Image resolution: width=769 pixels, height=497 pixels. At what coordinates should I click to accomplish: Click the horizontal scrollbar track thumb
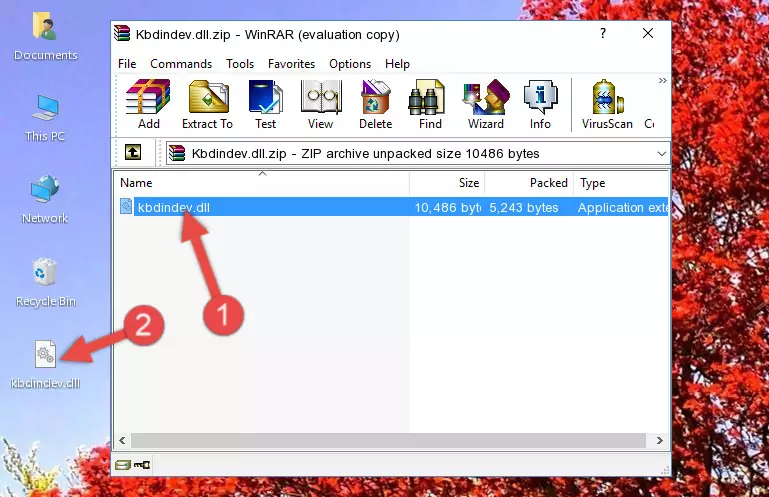388,441
